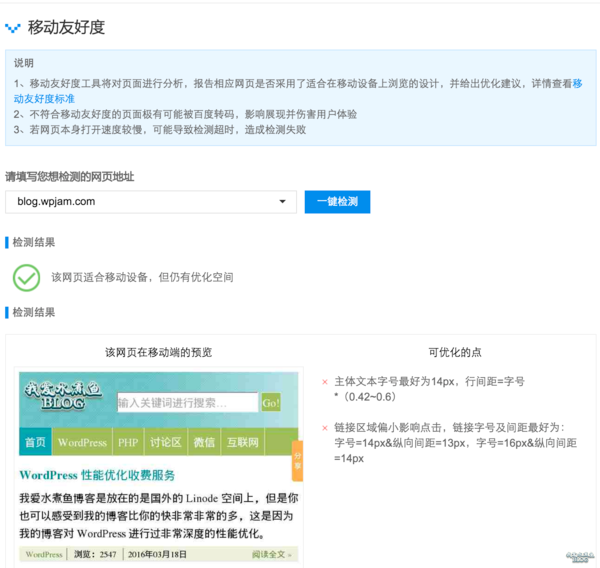Viewport: 600px width, 568px height.
Task: Click the 阅读全文 link
Action: 271,554
